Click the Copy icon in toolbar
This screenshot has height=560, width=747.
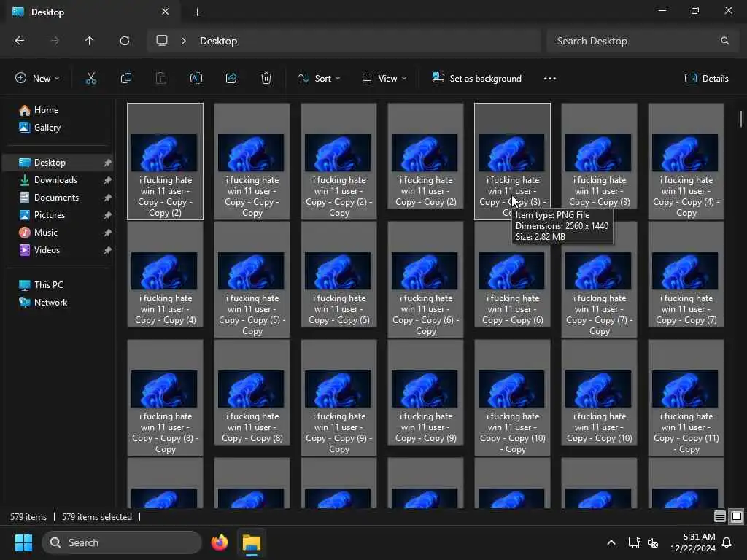[125, 79]
